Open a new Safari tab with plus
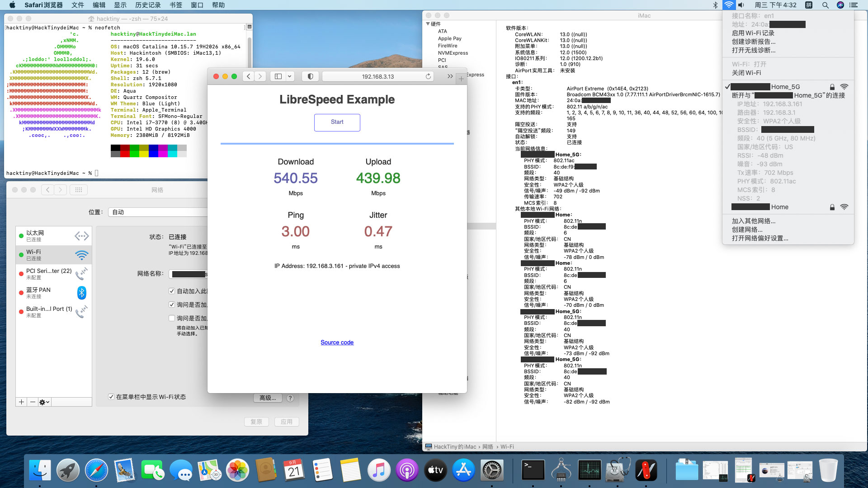The width and height of the screenshot is (868, 488). pyautogui.click(x=461, y=79)
